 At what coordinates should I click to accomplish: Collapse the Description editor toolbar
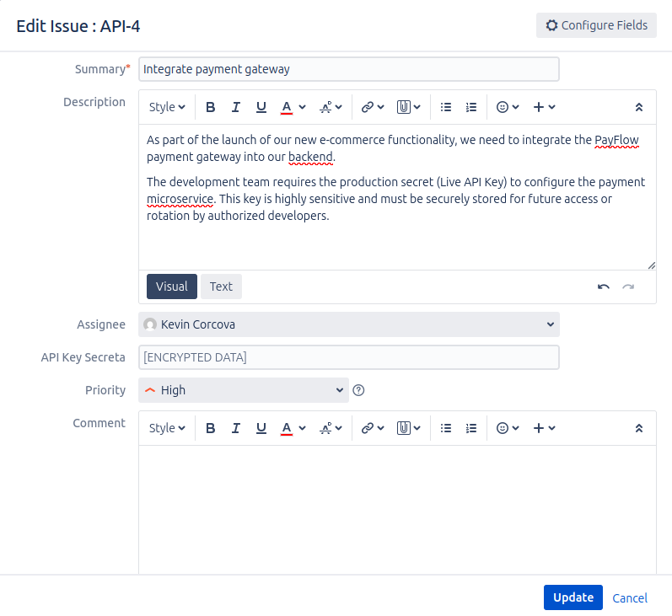tap(638, 107)
